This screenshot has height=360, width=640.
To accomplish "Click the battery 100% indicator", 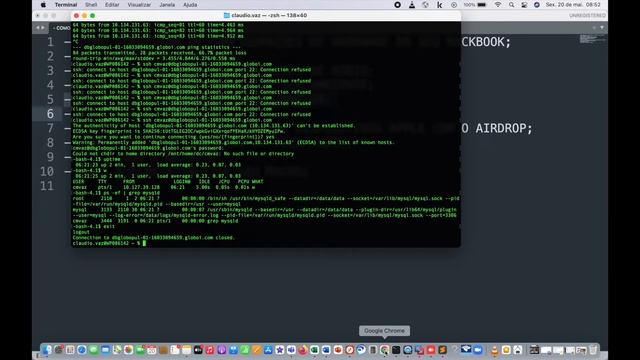I will pos(475,5).
